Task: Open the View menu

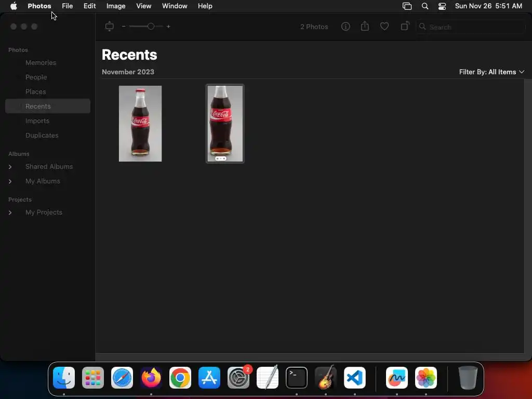Action: coord(143,6)
